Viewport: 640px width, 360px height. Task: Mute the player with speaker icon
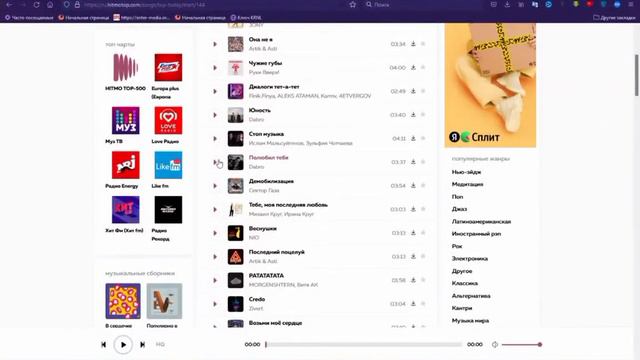(x=495, y=344)
